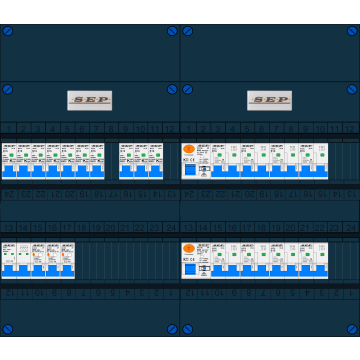Viewport: 360px width, 360px height.
Task: Click the empty slot under number 8, left upper row
Action: pyautogui.click(x=112, y=161)
